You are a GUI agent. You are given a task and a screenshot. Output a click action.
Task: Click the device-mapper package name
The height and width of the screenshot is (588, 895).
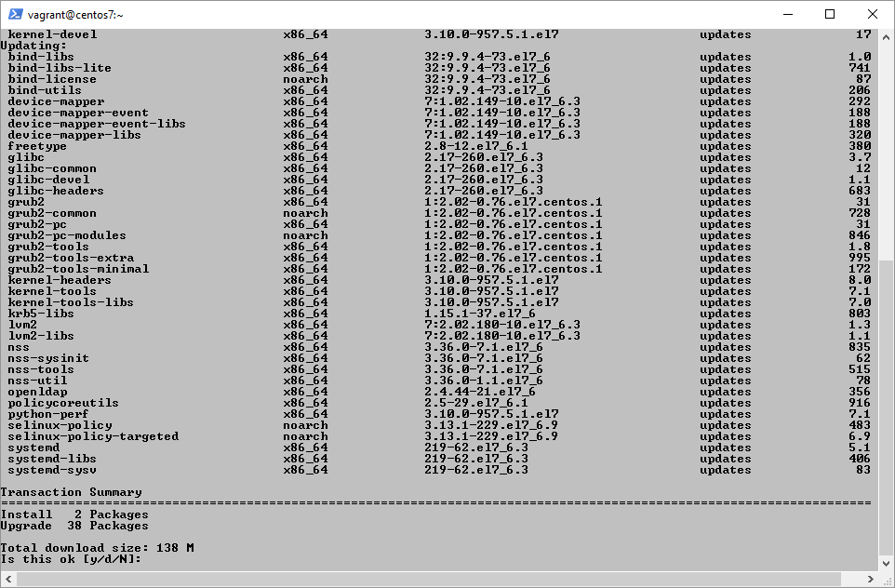pyautogui.click(x=56, y=101)
